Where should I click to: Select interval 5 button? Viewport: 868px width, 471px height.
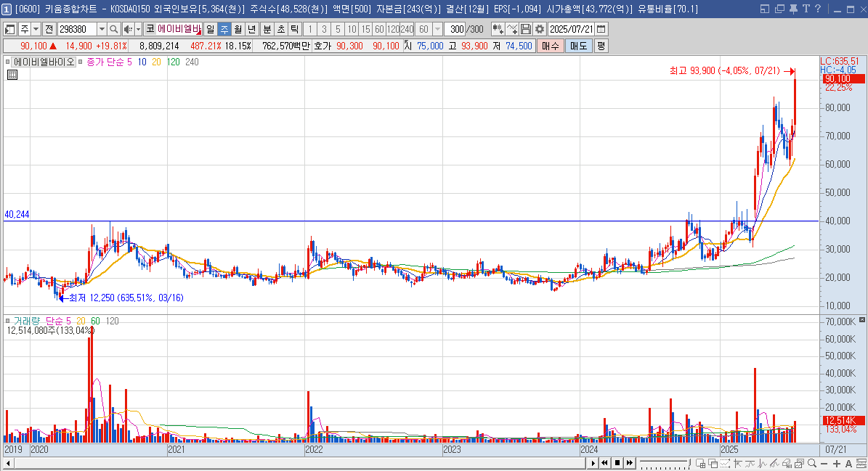(338, 29)
